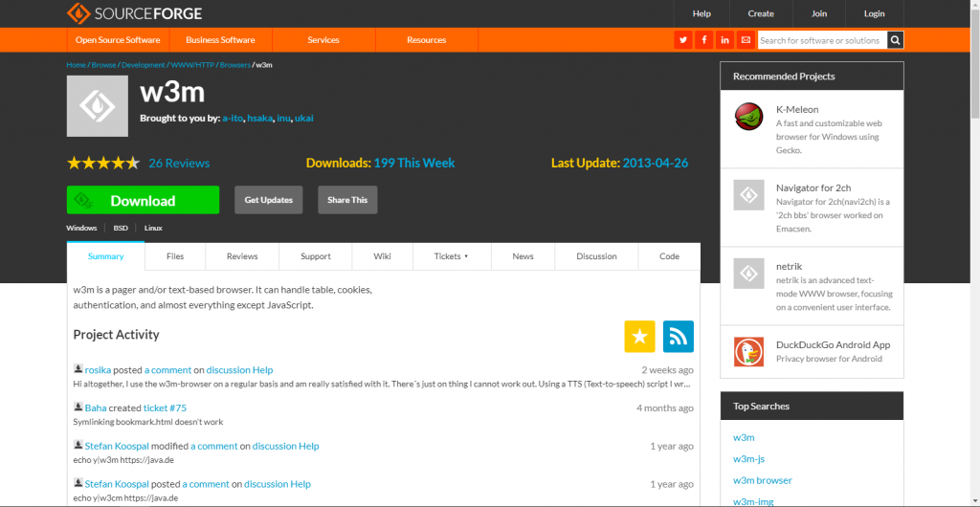Open the Reviews tab

[x=242, y=256]
